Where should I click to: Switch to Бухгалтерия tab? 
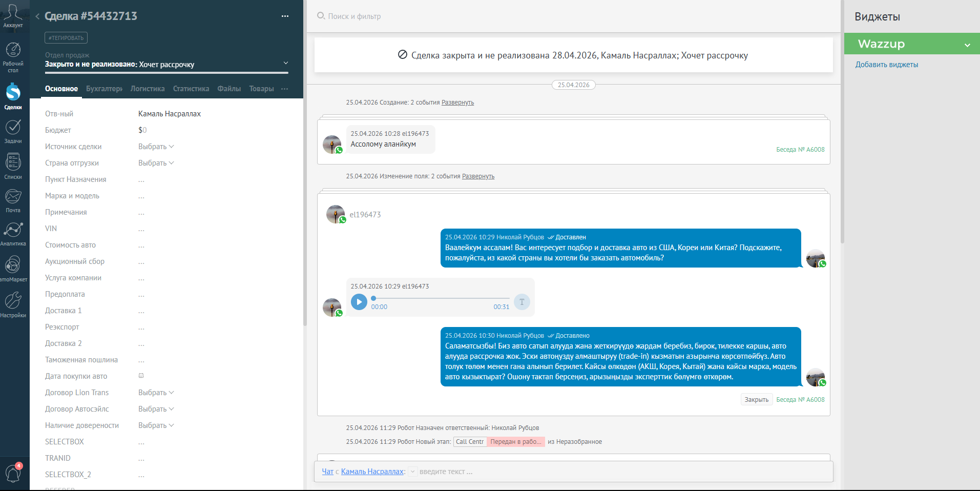point(104,89)
